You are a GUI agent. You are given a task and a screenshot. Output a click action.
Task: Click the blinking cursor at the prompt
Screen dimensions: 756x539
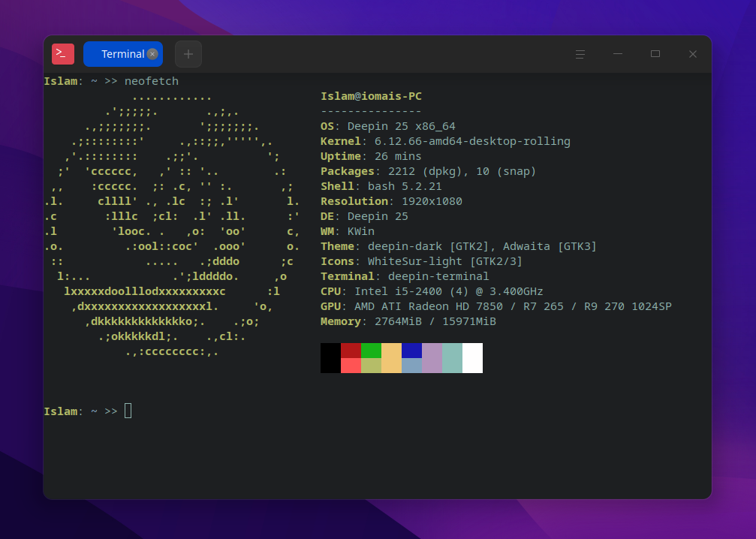tap(128, 411)
